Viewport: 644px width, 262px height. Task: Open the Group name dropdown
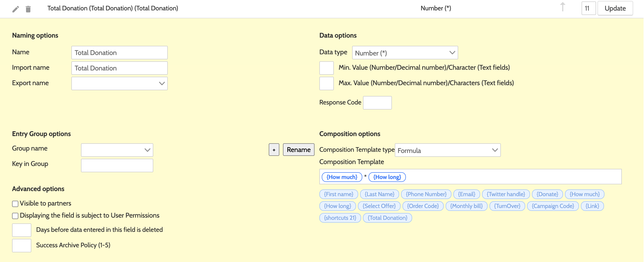pos(117,150)
